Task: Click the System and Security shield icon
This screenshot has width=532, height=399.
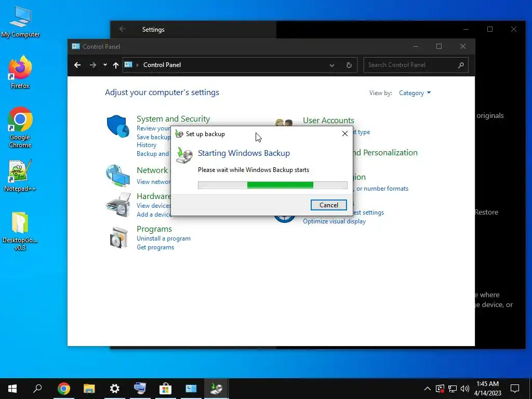Action: (118, 126)
